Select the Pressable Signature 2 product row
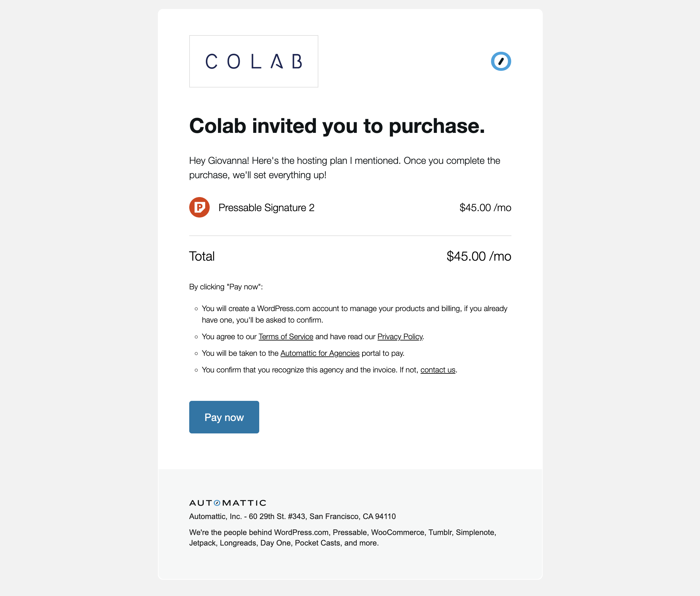 [x=267, y=207]
